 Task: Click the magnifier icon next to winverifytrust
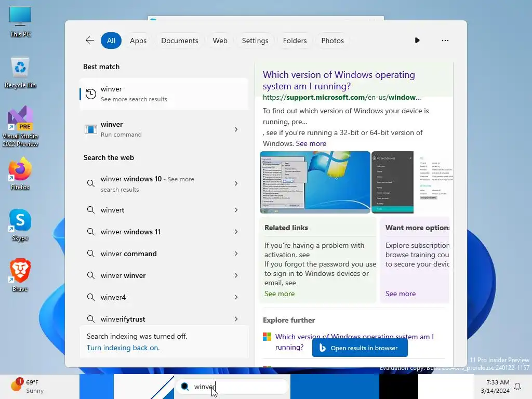click(x=90, y=319)
